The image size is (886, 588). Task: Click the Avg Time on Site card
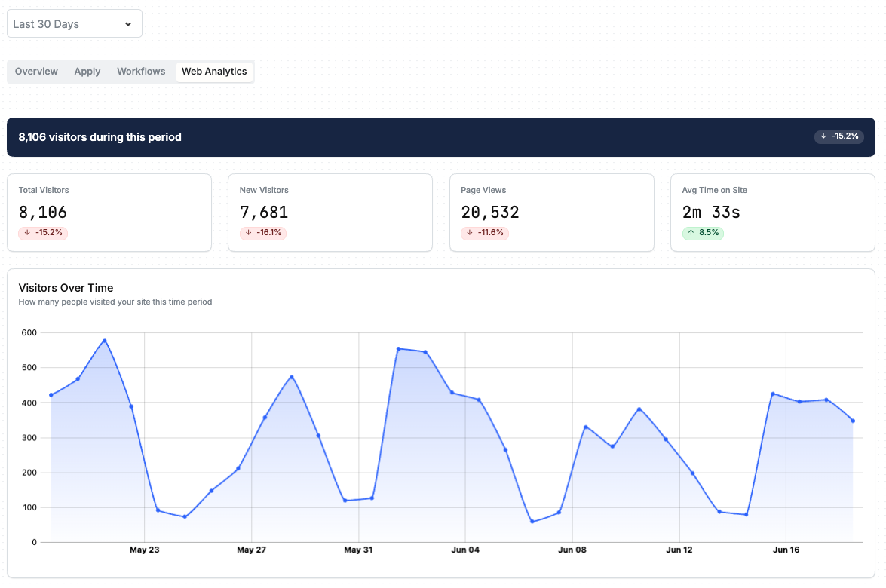772,213
